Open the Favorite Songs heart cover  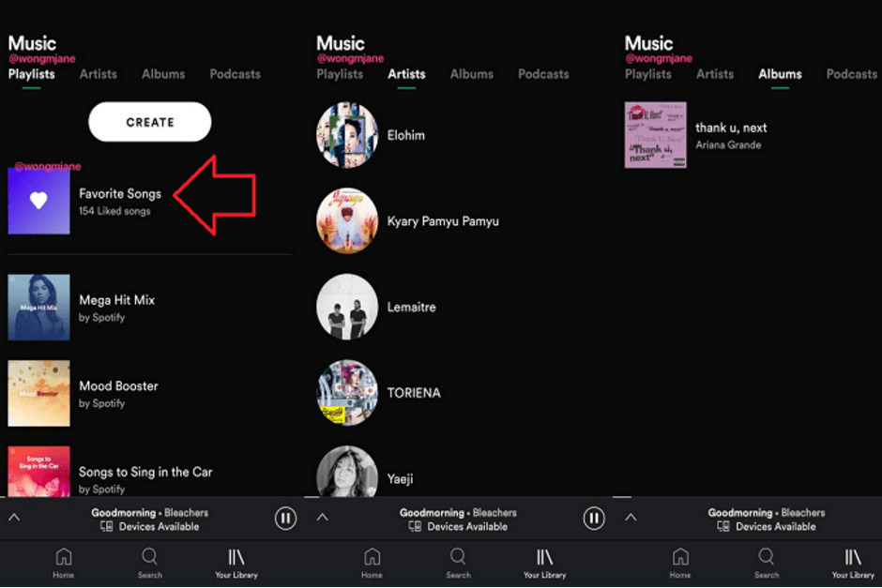pos(38,201)
